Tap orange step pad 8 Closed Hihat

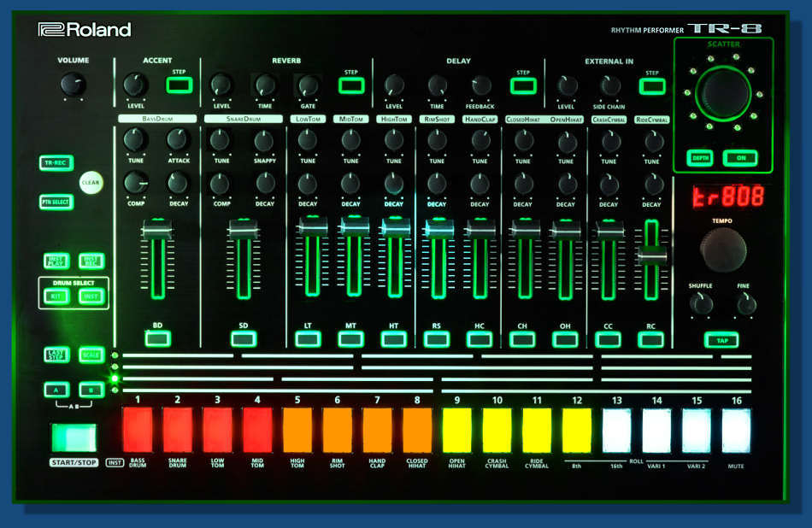point(417,430)
